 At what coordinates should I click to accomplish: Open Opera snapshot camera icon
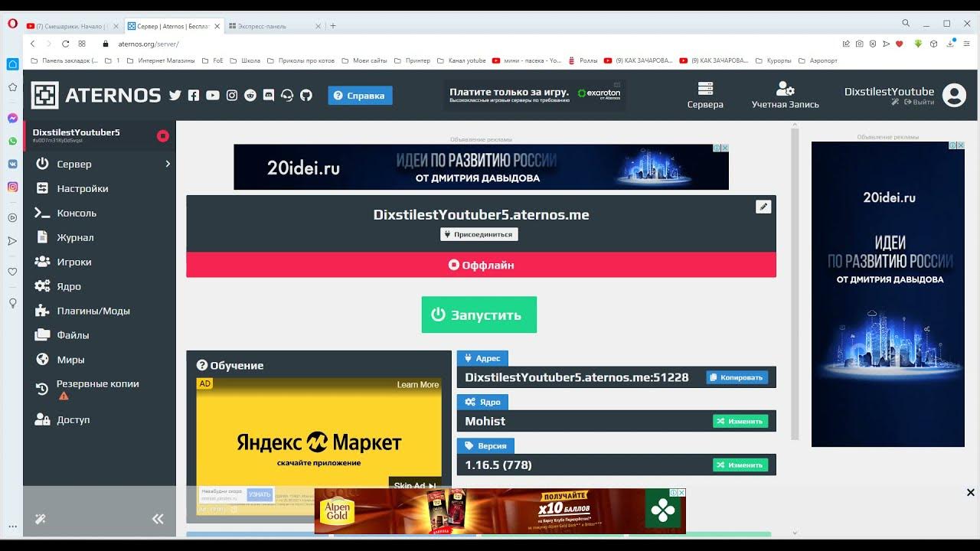(x=860, y=44)
